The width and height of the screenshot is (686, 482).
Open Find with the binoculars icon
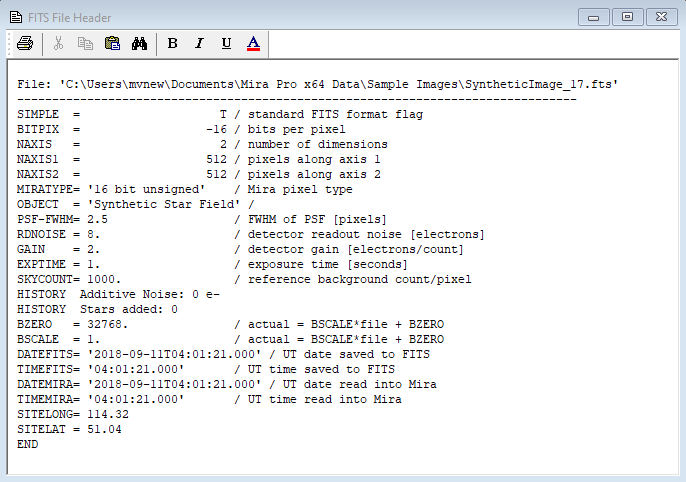click(140, 43)
